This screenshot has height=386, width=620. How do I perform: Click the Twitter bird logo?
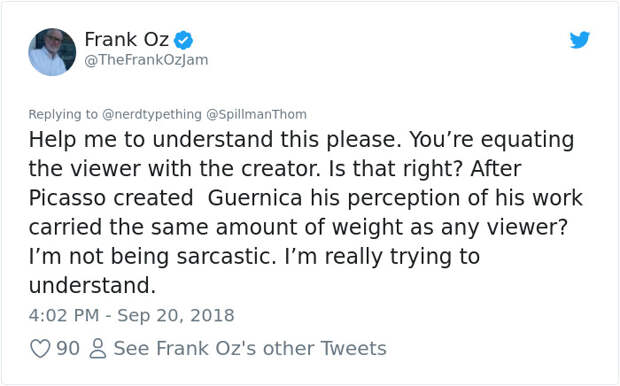click(x=580, y=40)
